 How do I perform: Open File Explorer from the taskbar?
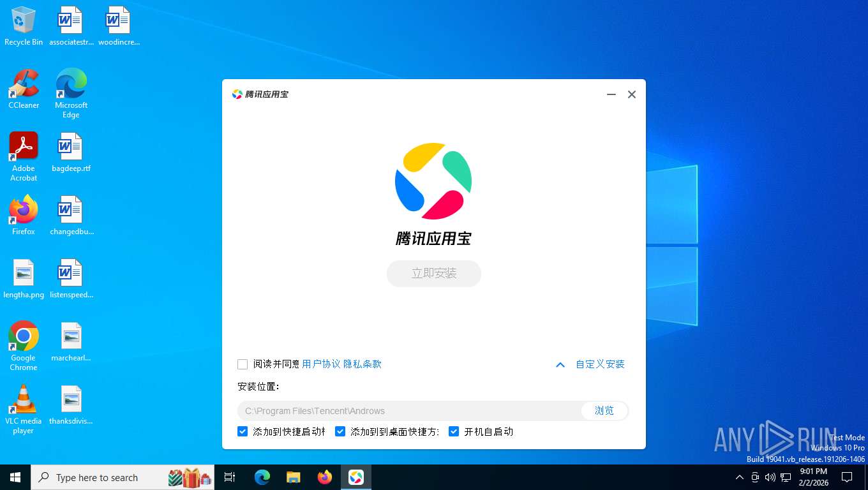point(294,477)
